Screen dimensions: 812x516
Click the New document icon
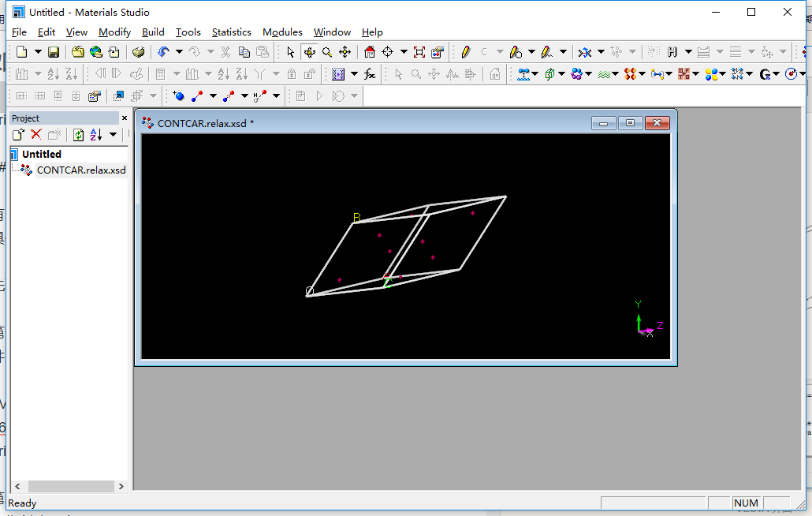[22, 52]
